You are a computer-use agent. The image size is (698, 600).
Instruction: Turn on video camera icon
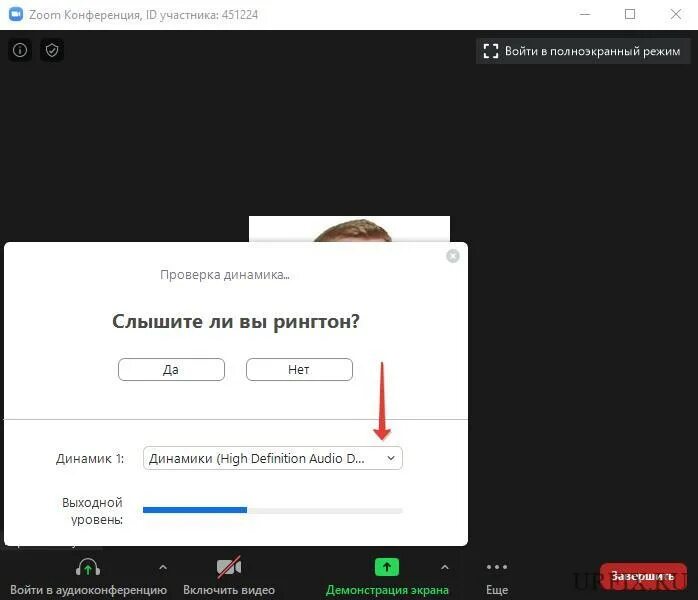[229, 567]
